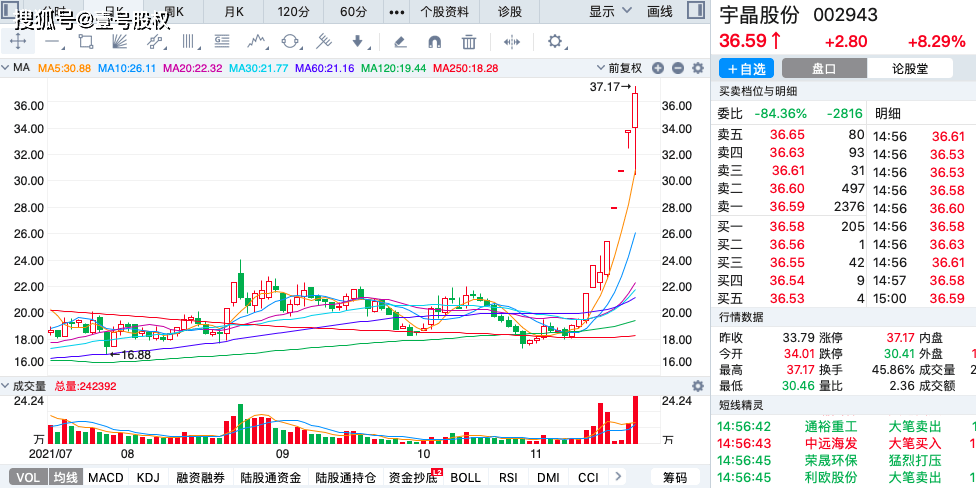Click the eraser tool icon
Viewport: 976px width, 488px height.
(400, 42)
